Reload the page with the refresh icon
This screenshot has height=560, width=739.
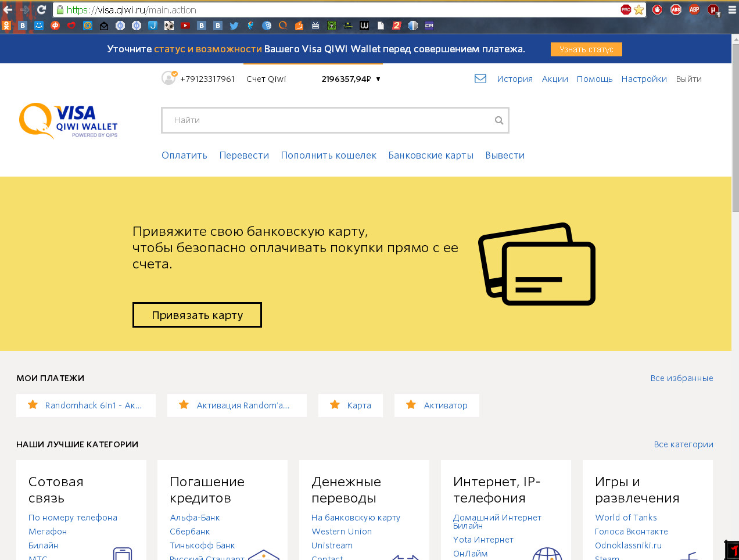tap(41, 9)
